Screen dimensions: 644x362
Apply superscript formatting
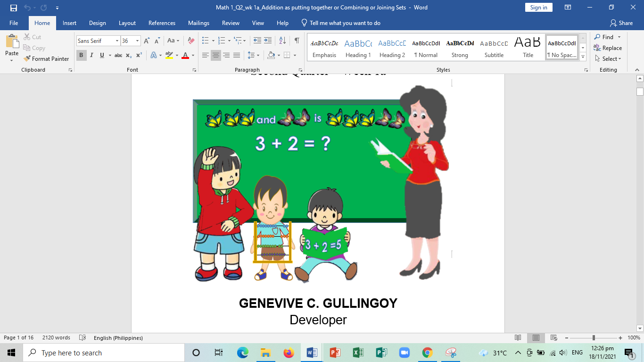click(x=139, y=55)
